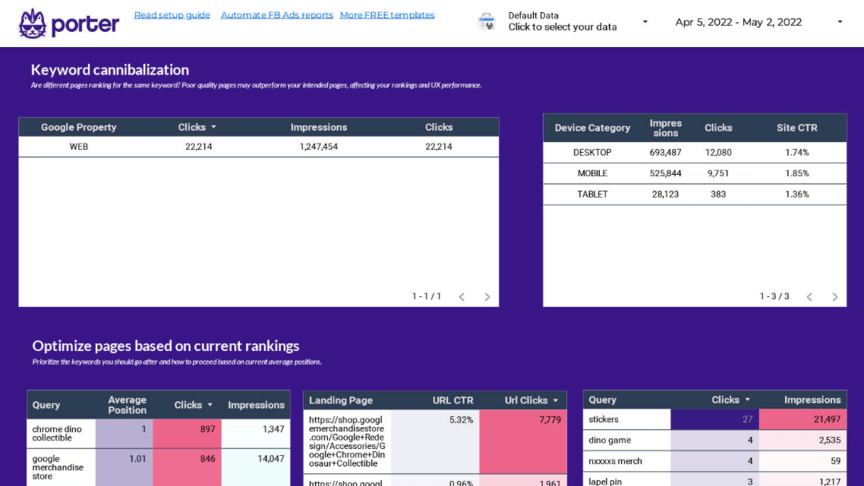Image resolution: width=864 pixels, height=486 pixels.
Task: Sort Landing Page table by Url Clicks
Action: [531, 401]
